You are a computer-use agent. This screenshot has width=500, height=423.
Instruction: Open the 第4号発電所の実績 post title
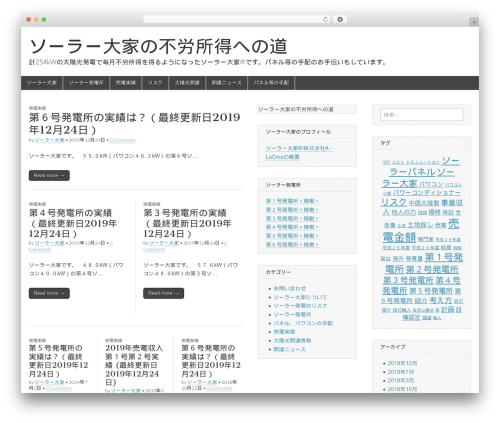tap(73, 223)
